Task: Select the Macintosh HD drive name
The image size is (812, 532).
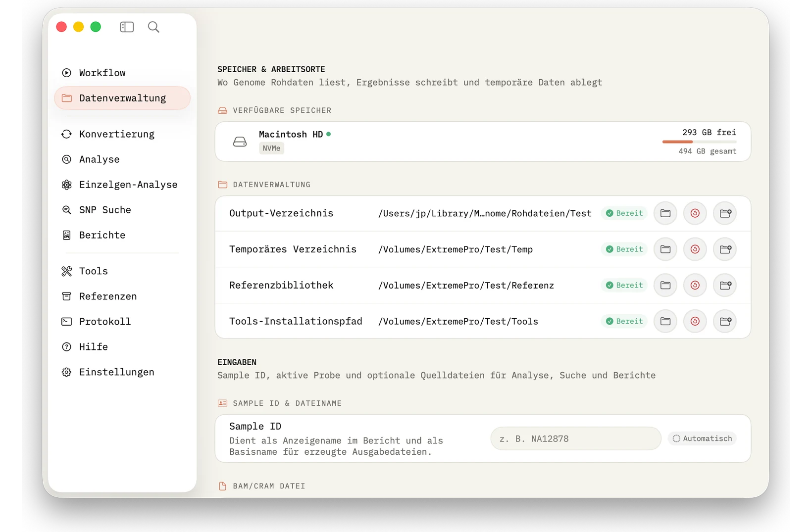Action: (x=291, y=134)
